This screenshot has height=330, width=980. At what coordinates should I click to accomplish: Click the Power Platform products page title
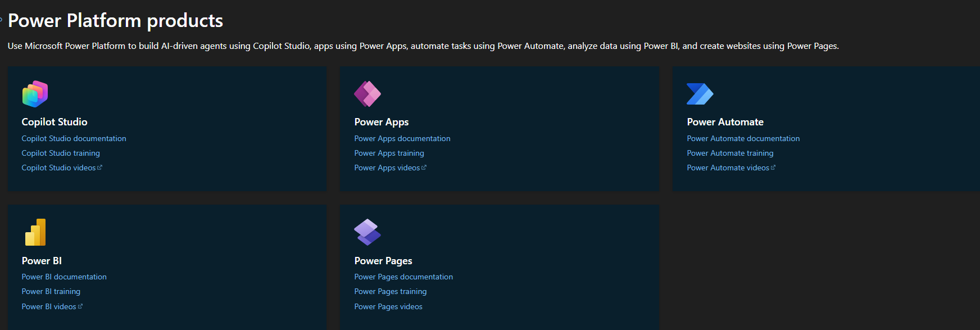[115, 21]
